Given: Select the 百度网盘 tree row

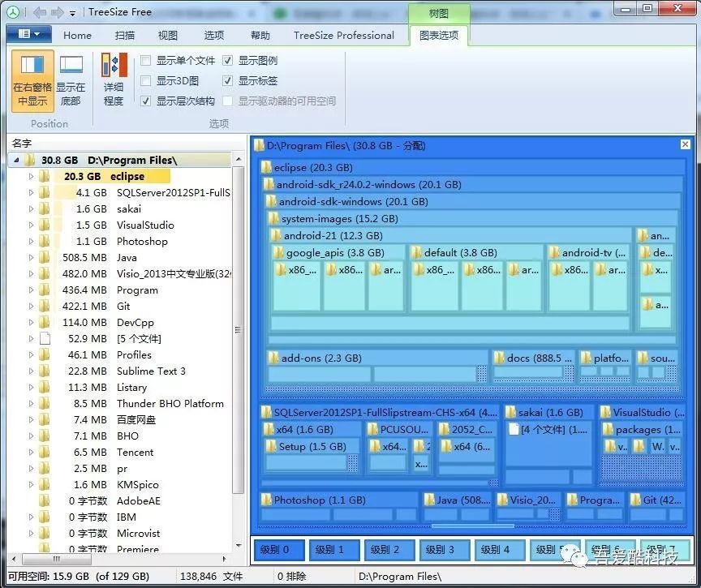Looking at the screenshot, I should pyautogui.click(x=120, y=419).
